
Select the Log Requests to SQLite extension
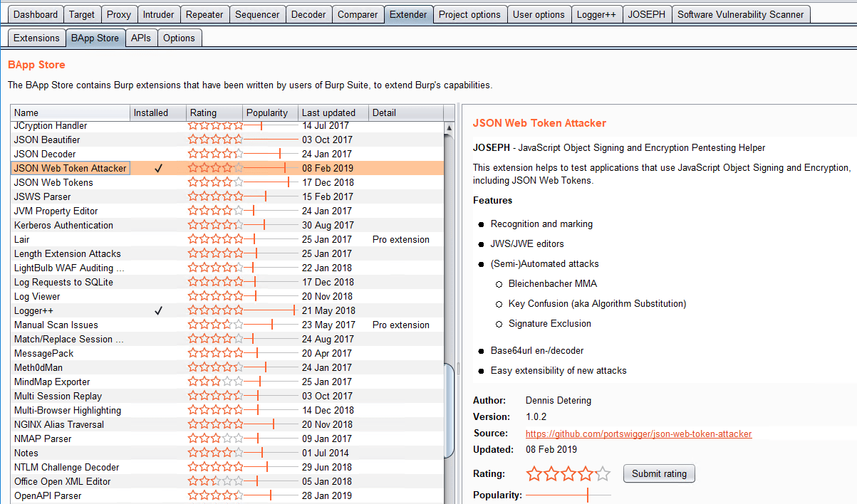pyautogui.click(x=227, y=282)
